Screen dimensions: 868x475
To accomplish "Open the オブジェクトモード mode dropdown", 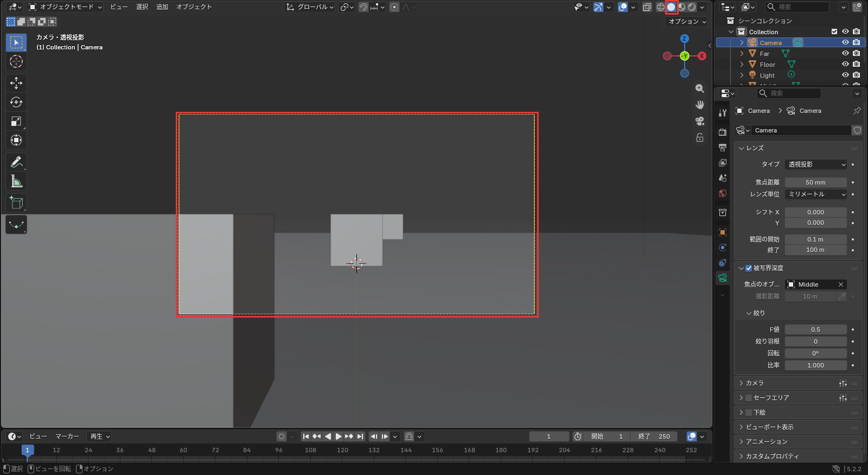I will [x=65, y=7].
